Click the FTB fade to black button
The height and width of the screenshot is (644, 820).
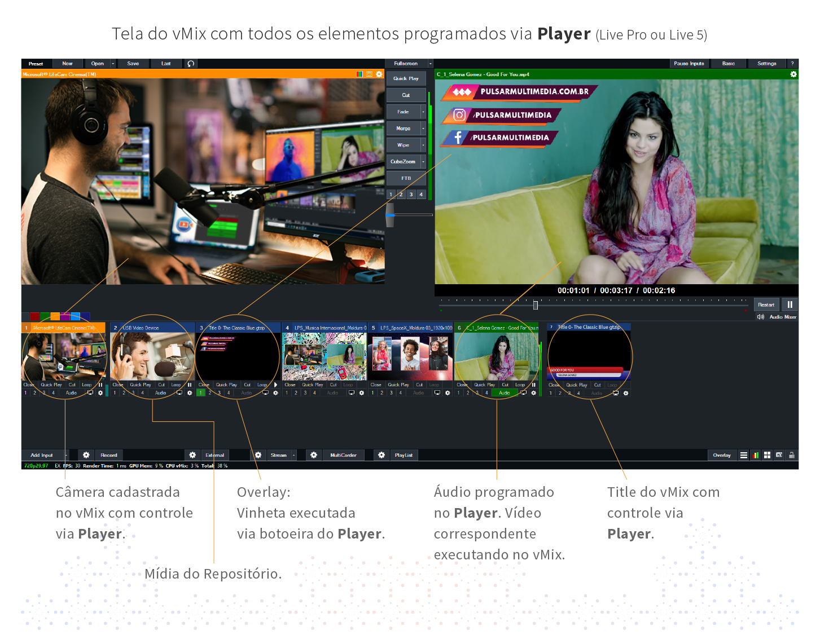coord(406,178)
